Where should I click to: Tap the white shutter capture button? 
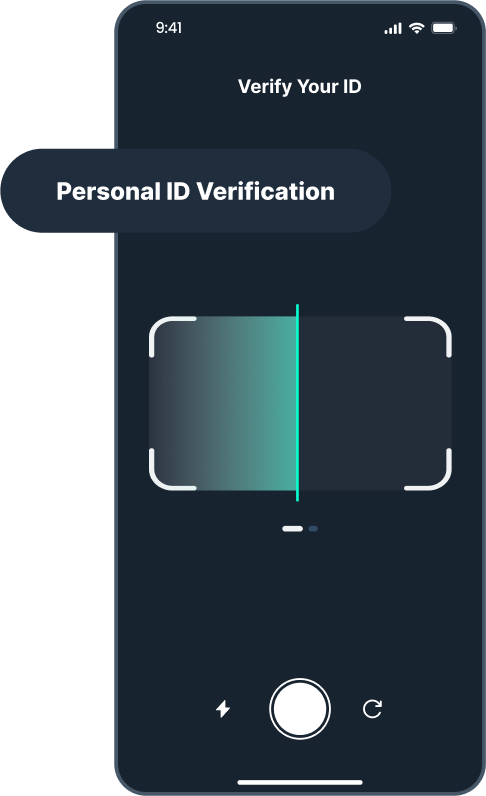(300, 709)
